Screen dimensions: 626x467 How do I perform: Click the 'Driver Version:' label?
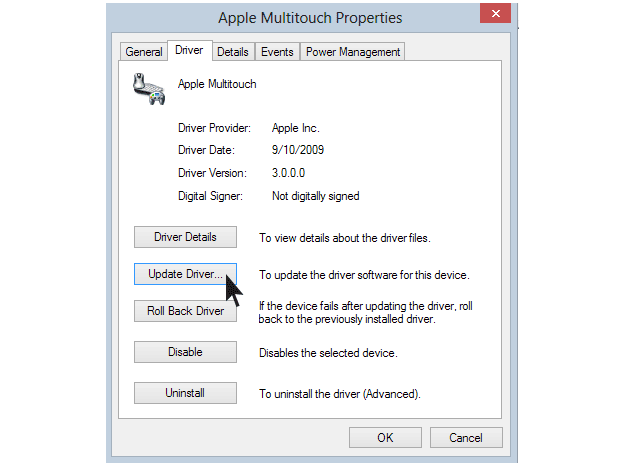tap(212, 173)
